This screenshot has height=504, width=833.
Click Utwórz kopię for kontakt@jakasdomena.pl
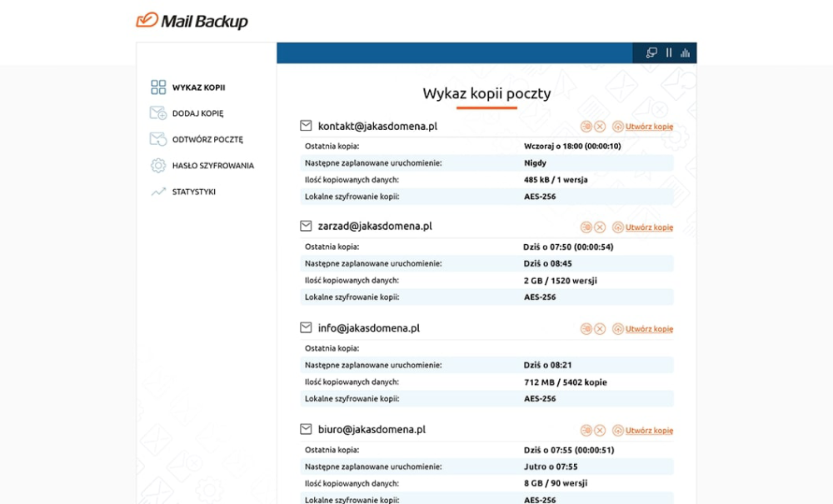coord(649,127)
